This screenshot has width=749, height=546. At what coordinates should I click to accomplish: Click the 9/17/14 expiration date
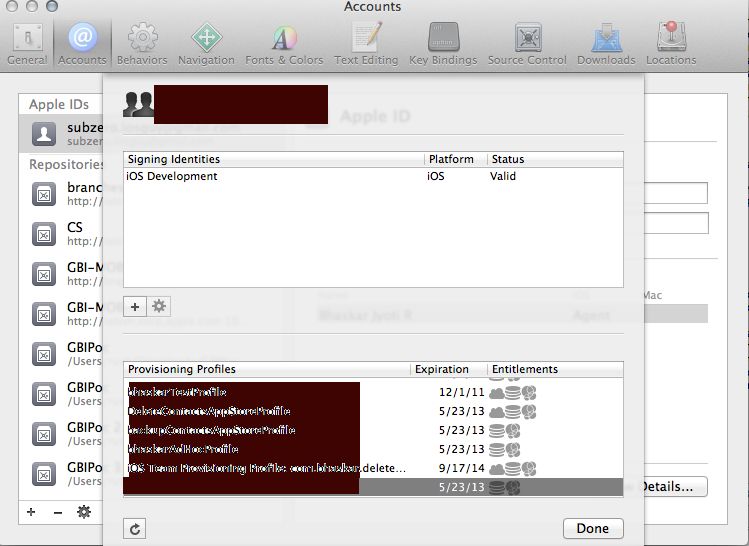pos(461,469)
